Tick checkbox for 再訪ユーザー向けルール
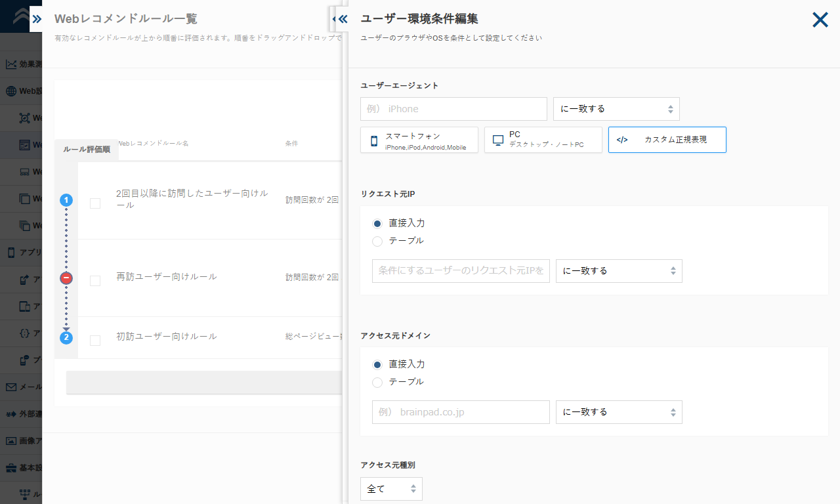Viewport: 840px width, 504px height. (x=95, y=281)
